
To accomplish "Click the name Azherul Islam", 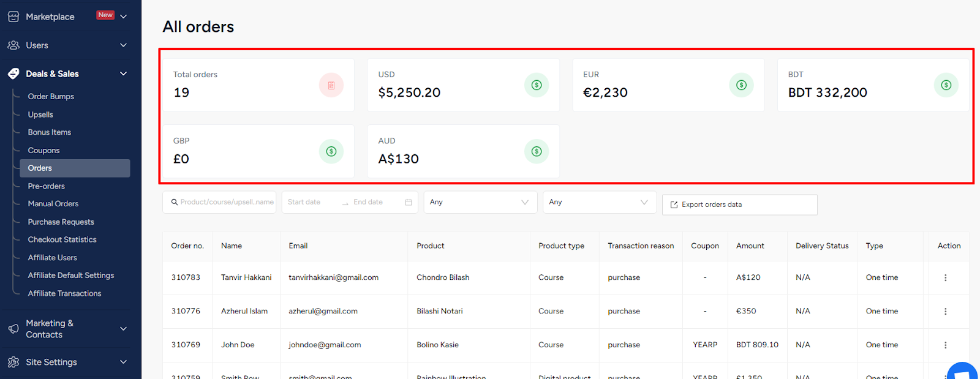I will [x=244, y=312].
